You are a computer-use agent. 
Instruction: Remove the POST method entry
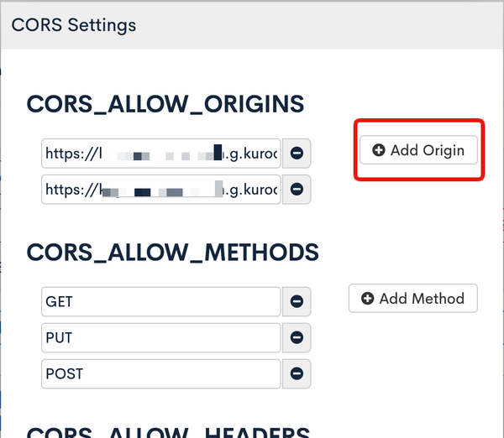297,373
